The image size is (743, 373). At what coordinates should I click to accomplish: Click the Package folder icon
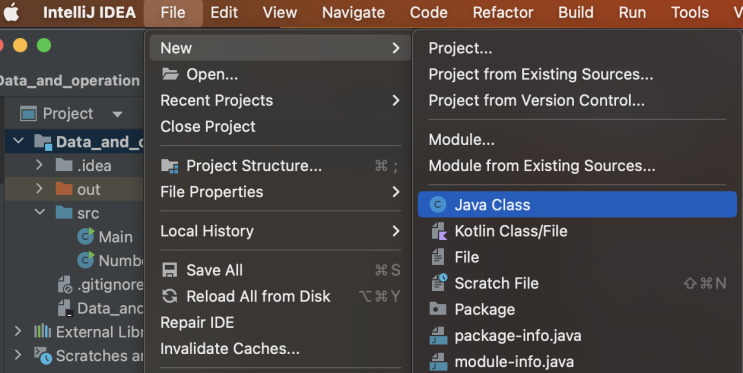438,309
